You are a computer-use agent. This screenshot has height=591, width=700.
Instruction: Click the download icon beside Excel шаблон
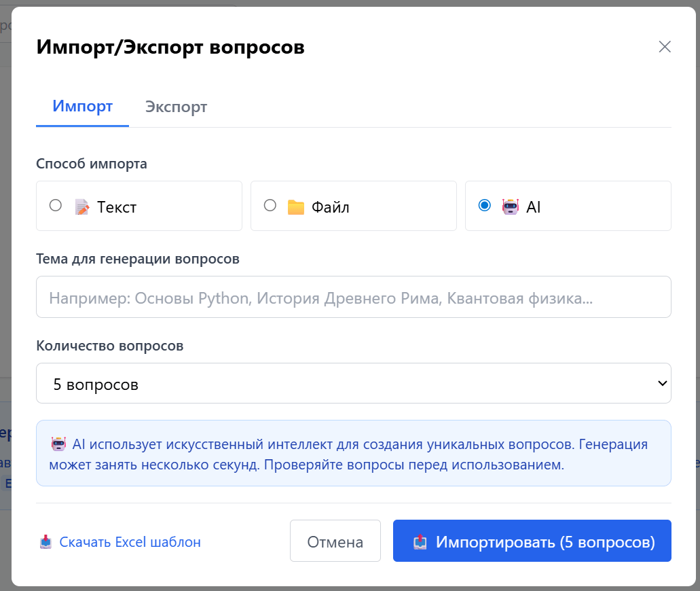click(46, 542)
